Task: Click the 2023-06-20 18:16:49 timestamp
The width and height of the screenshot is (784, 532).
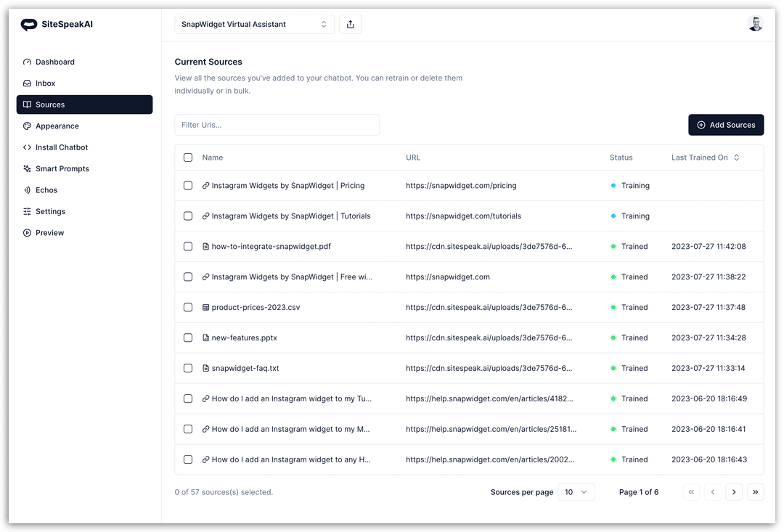Action: [709, 399]
